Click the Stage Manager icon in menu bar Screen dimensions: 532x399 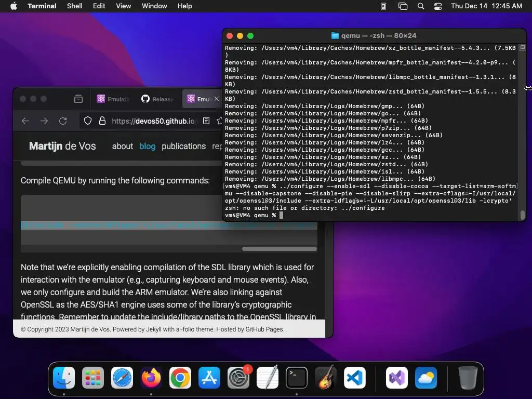[403, 6]
